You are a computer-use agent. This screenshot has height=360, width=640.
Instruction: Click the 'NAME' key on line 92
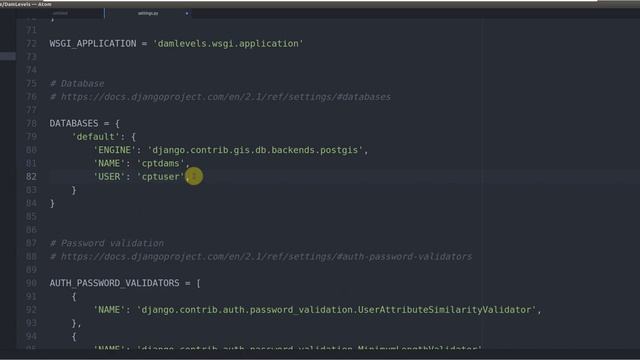pos(109,310)
